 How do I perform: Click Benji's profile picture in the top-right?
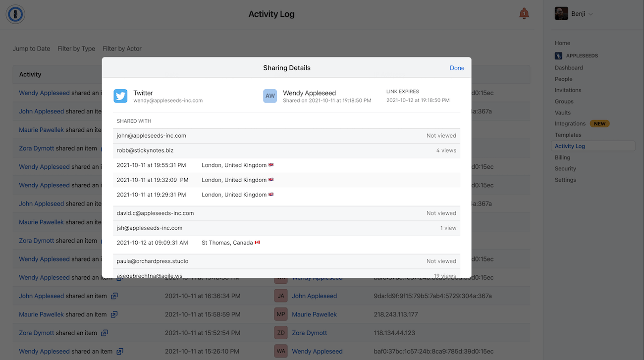pyautogui.click(x=561, y=13)
